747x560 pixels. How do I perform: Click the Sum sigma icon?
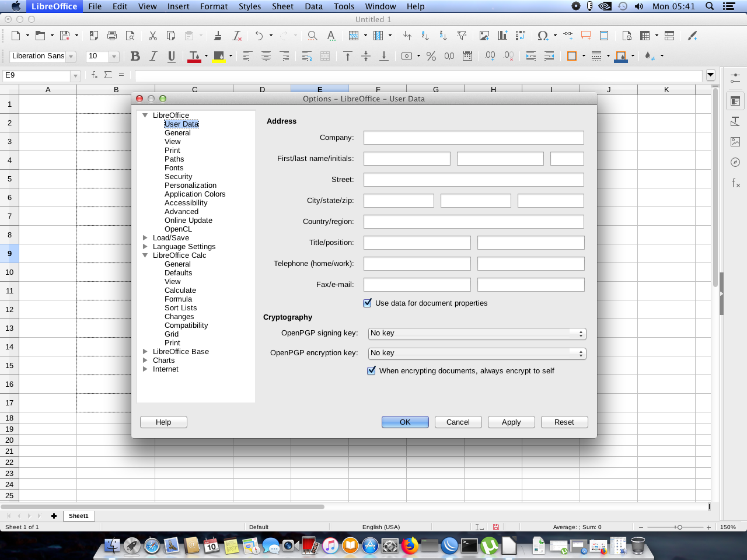click(x=108, y=75)
